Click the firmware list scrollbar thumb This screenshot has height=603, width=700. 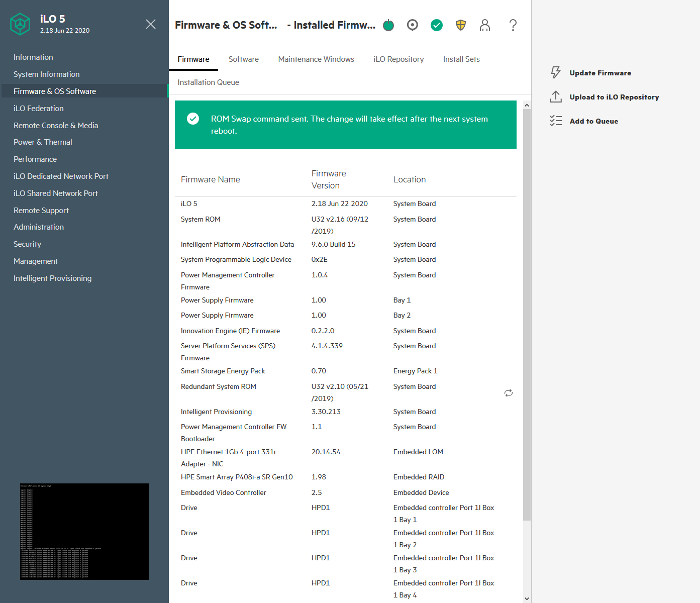pos(527,315)
